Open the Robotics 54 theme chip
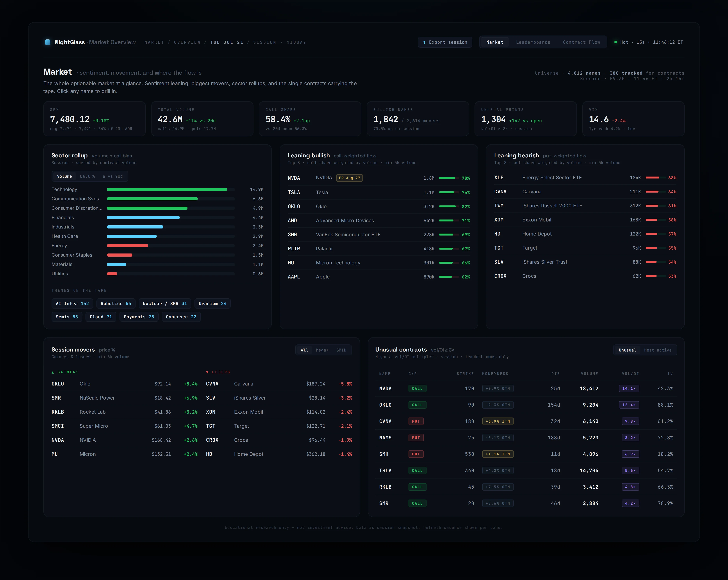The width and height of the screenshot is (728, 580). click(x=116, y=303)
